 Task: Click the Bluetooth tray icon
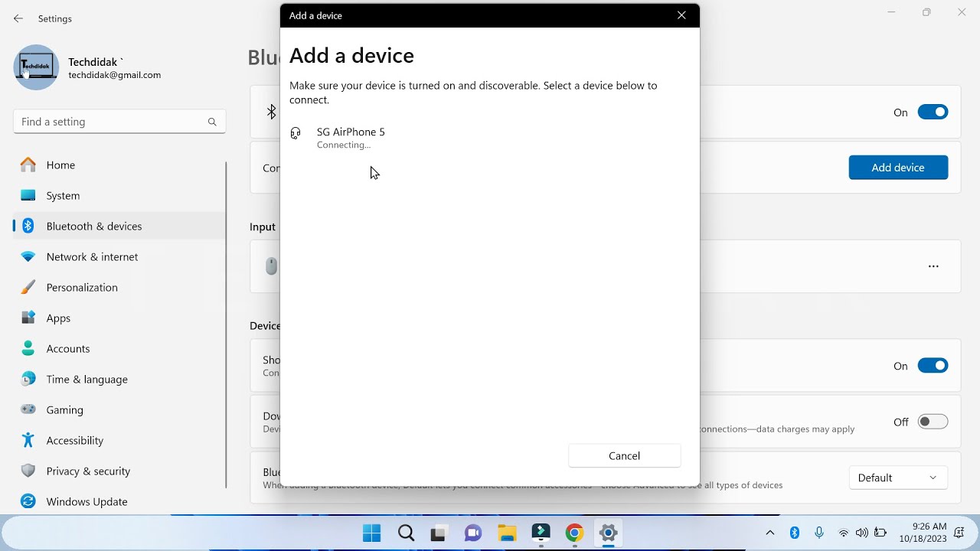[x=795, y=533]
